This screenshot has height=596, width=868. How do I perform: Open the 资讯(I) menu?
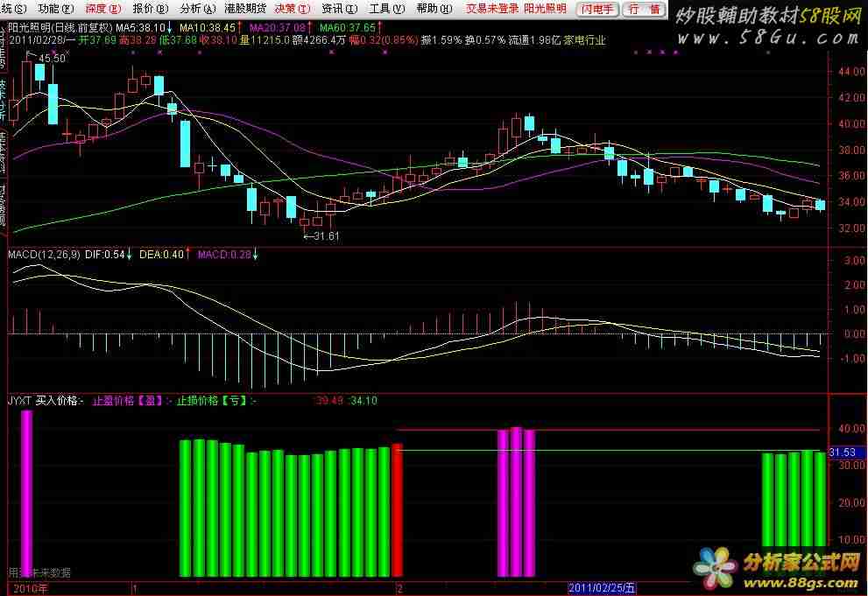pos(339,9)
